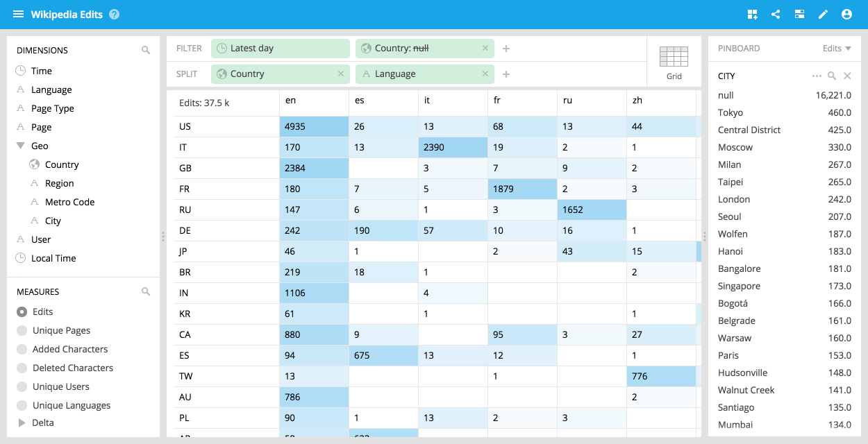Click the Wikipedia Edits title
This screenshot has width=868, height=444.
(67, 14)
